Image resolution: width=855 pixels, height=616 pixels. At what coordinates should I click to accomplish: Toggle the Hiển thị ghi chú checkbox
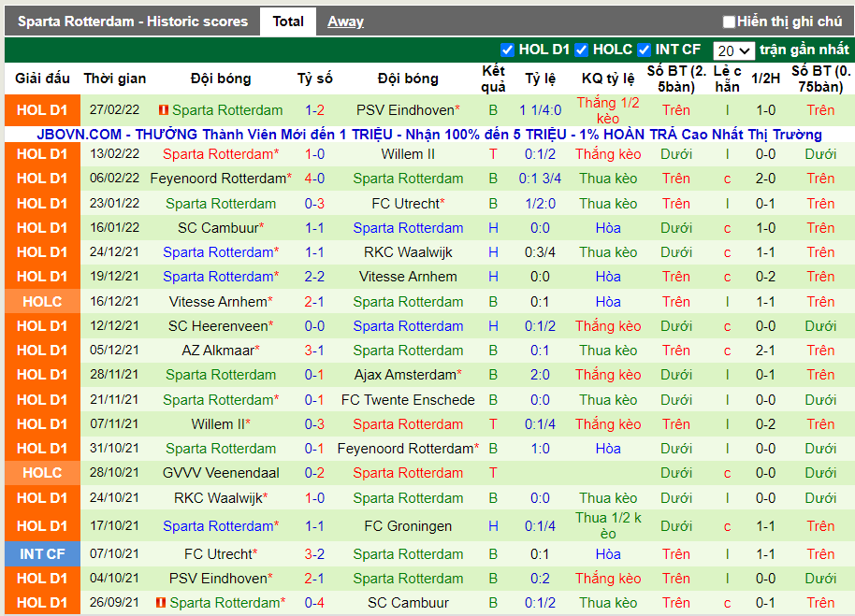coord(729,21)
